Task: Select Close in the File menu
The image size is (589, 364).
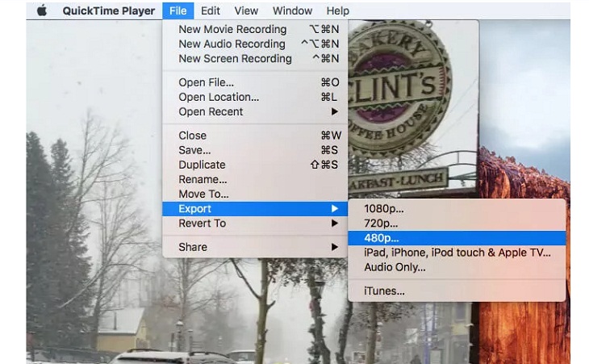Action: tap(255, 136)
